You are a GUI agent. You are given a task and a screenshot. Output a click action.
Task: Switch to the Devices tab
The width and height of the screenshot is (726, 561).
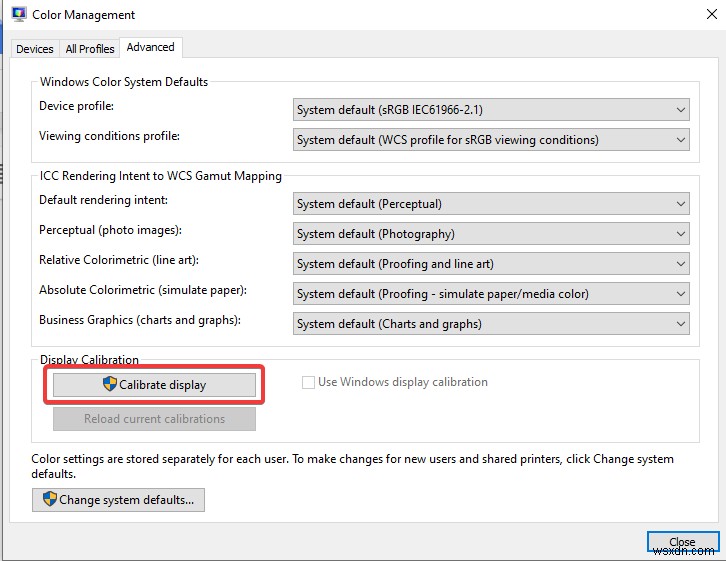(35, 49)
